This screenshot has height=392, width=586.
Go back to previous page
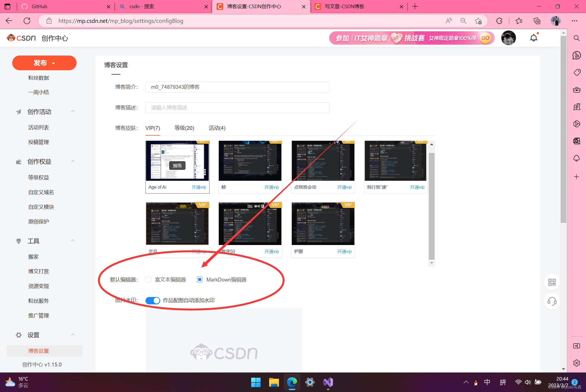[x=9, y=21]
